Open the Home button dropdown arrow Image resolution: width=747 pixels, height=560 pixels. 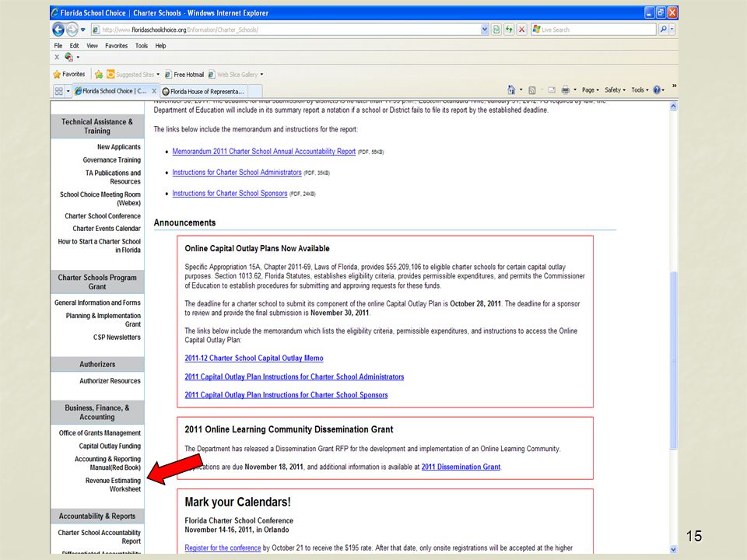click(x=521, y=90)
